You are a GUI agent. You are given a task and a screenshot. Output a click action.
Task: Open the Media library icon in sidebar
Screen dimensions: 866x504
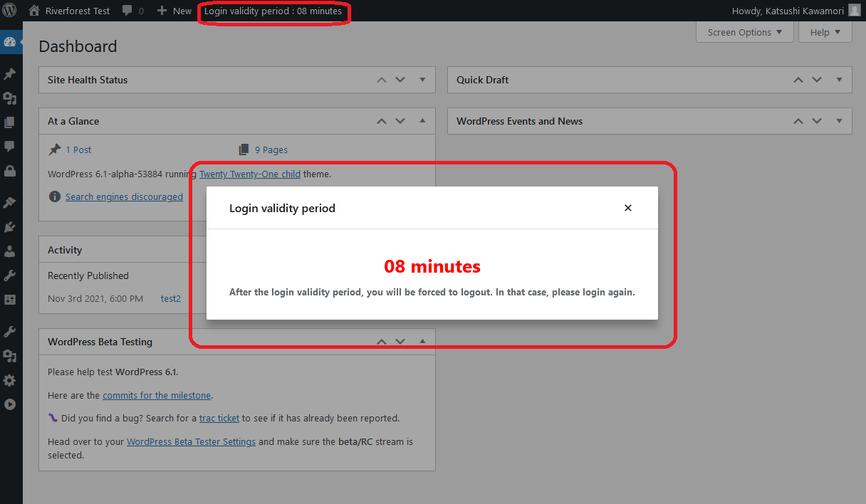(11, 98)
